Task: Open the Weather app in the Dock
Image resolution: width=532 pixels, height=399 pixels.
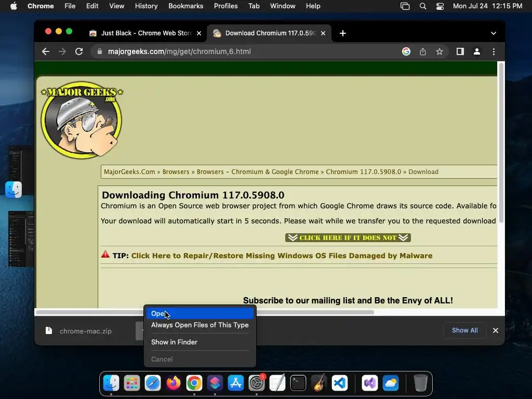Action: tap(391, 383)
